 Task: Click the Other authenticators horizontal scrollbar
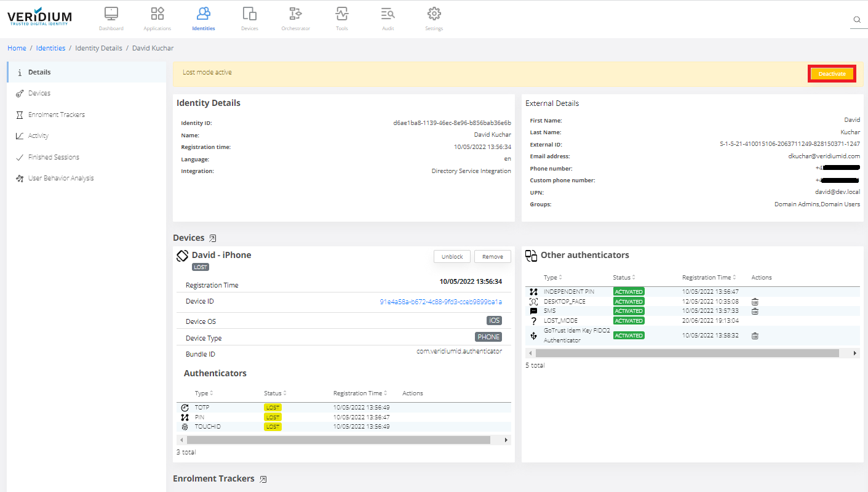coord(687,353)
